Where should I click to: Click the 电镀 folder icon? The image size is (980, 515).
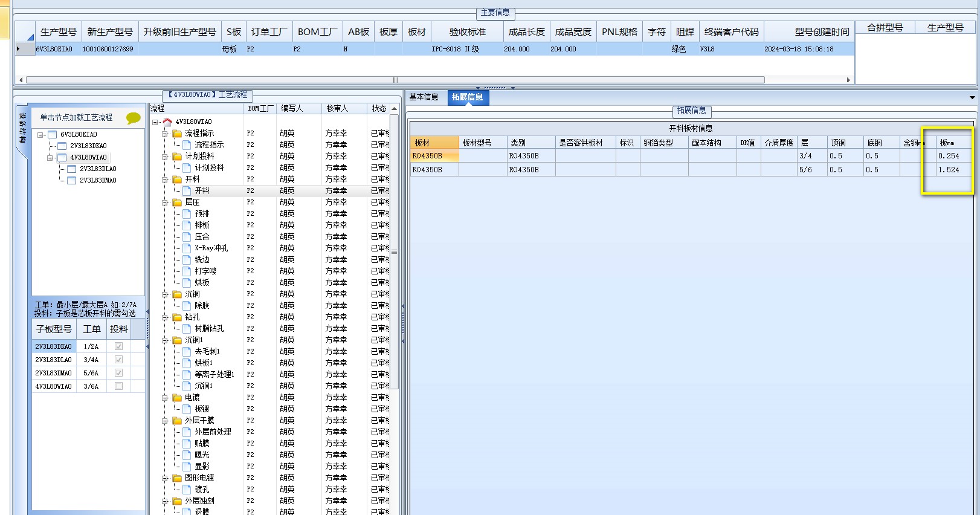[x=177, y=397]
